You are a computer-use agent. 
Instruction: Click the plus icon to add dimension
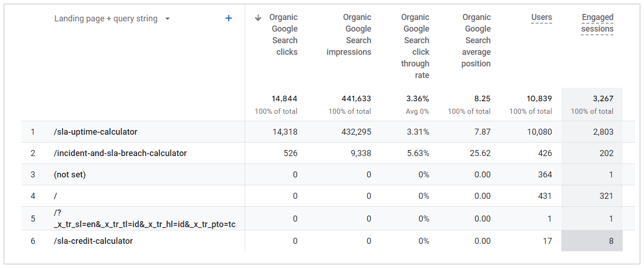click(x=228, y=19)
